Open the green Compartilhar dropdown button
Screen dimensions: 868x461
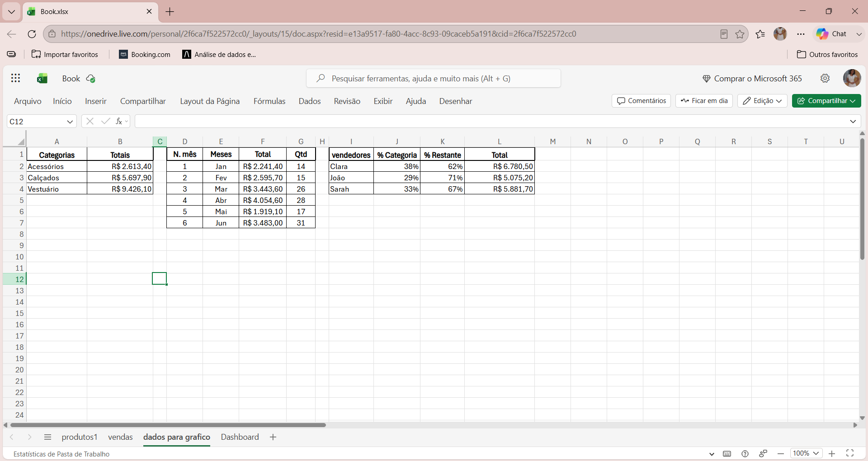click(826, 101)
